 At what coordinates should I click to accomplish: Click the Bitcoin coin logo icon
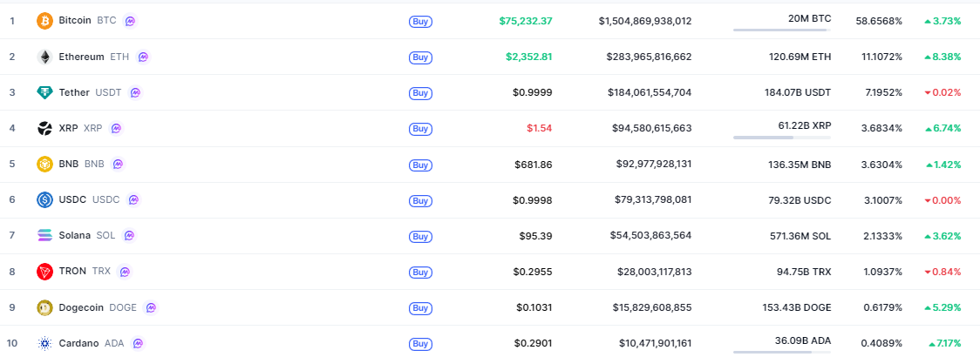pos(44,20)
